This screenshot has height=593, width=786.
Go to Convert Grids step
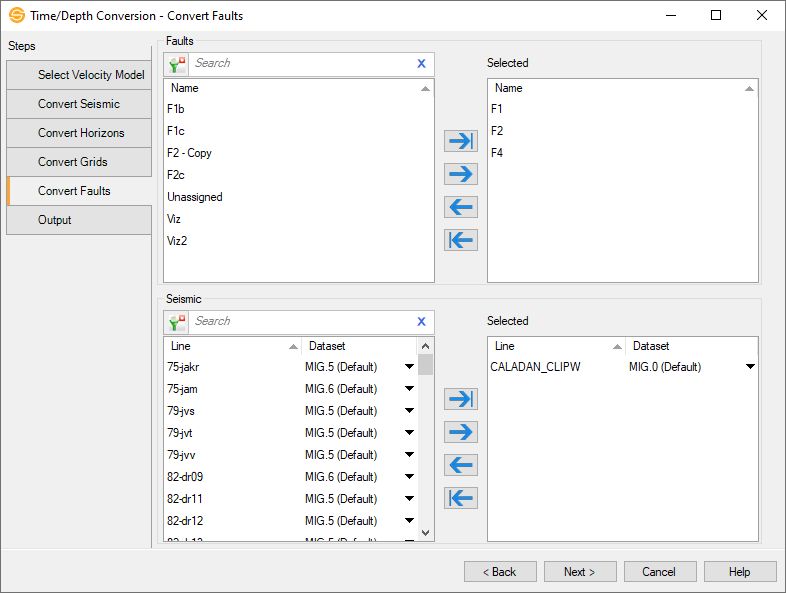[79, 162]
